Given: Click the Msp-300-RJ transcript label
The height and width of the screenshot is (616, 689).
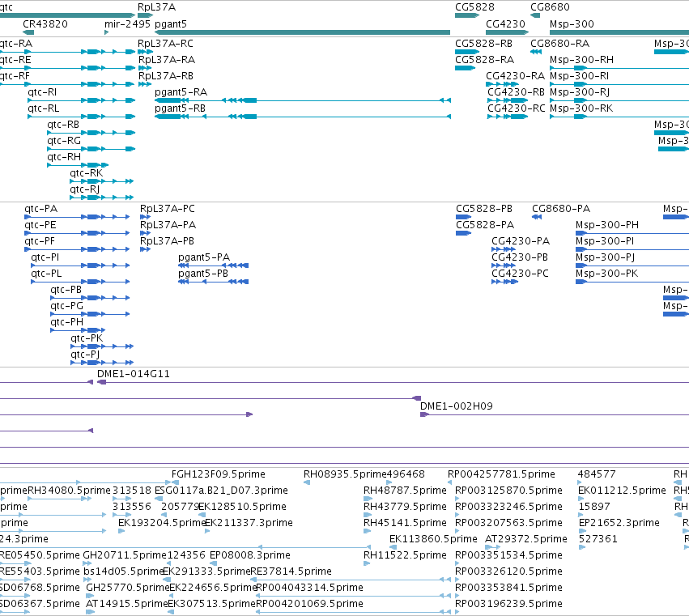Looking at the screenshot, I should pyautogui.click(x=580, y=92).
